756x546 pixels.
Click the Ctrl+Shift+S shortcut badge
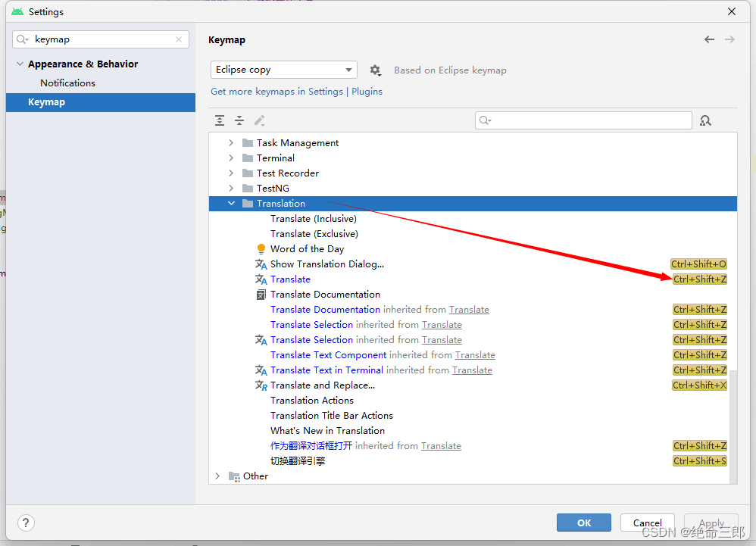click(x=700, y=461)
